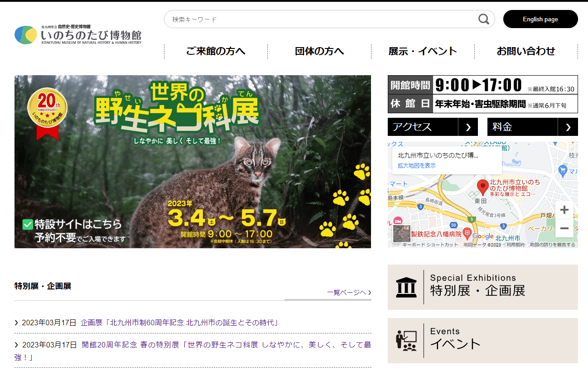Open the 展示・イベント menu
This screenshot has width=588, height=371.
point(423,51)
